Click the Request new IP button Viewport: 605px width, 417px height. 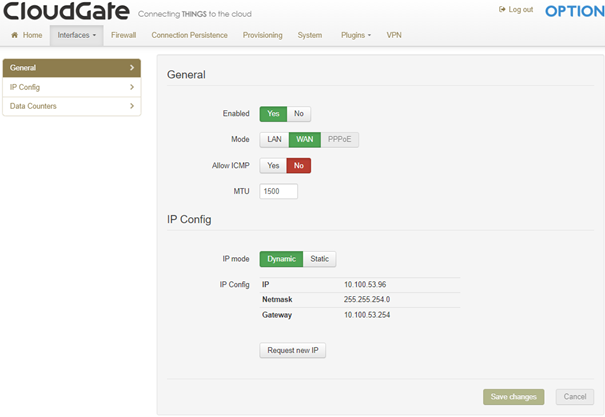pyautogui.click(x=293, y=351)
